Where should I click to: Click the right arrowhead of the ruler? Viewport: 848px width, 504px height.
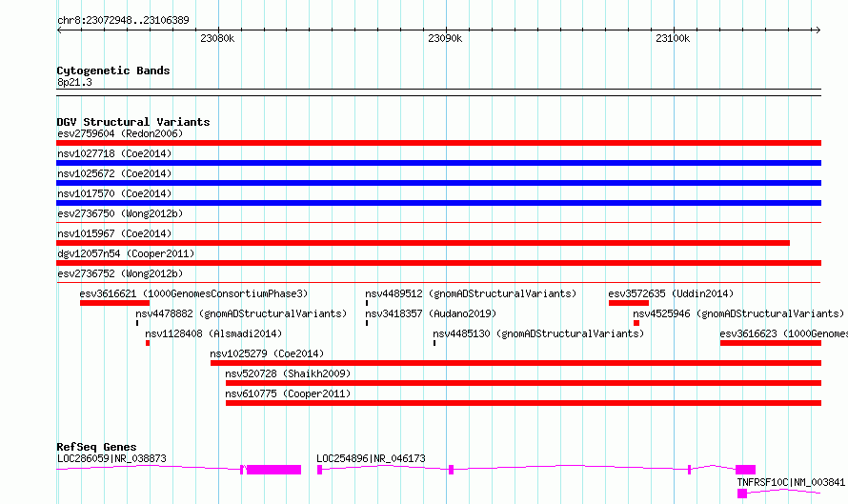pyautogui.click(x=818, y=30)
